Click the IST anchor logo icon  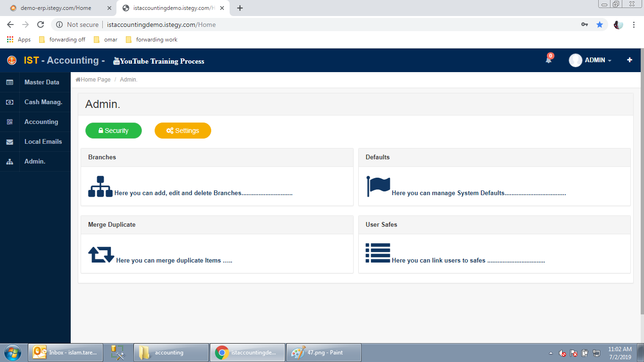[x=12, y=60]
